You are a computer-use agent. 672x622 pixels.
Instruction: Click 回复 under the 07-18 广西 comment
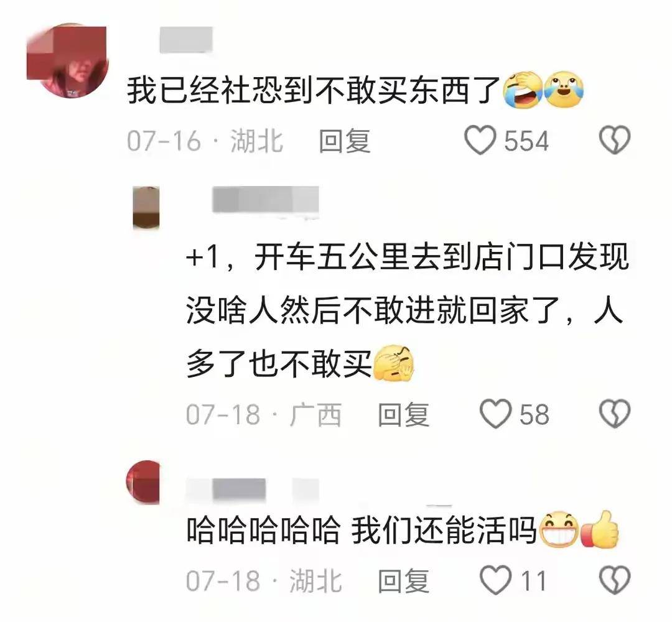403,414
